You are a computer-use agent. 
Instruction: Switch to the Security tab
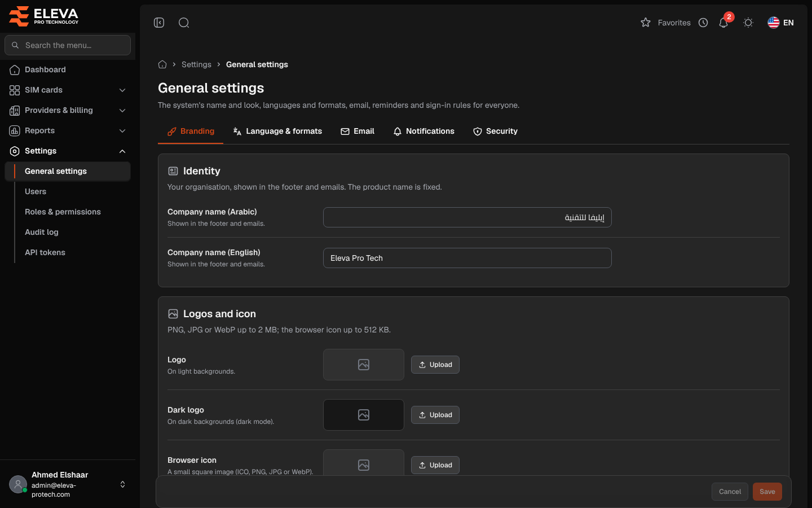495,131
